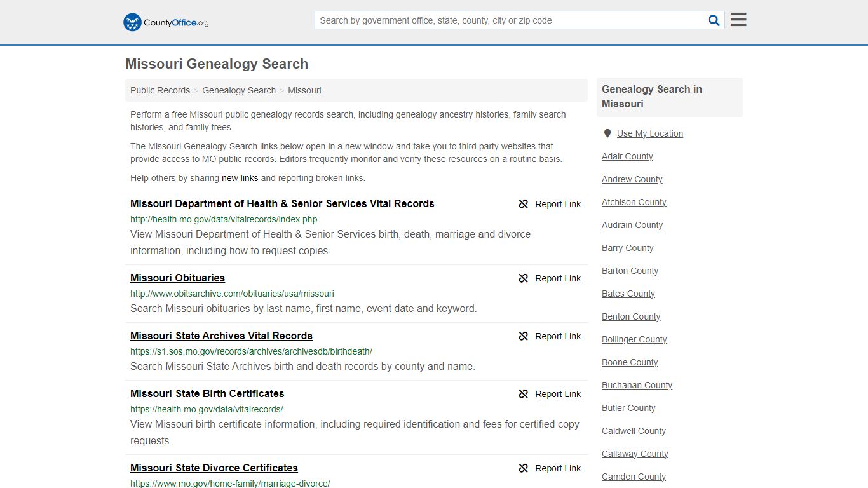Go to Genealogy Search breadcrumb

[x=239, y=90]
